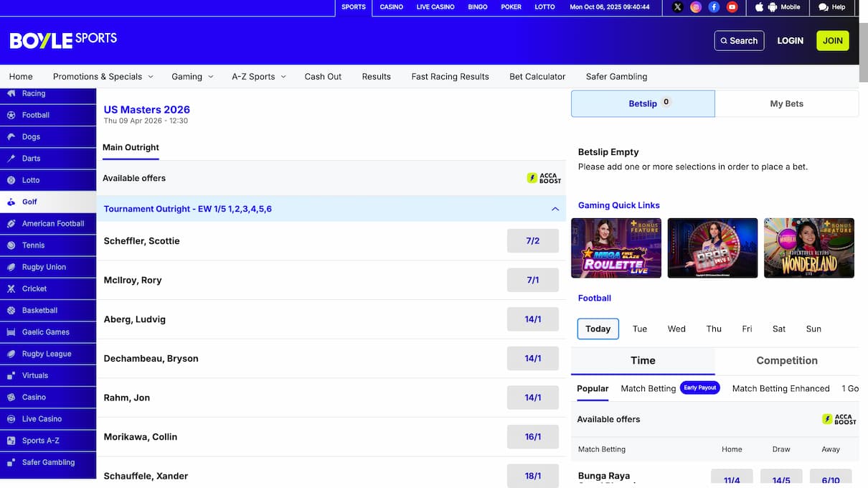Open the Instagram social icon
Screen dimensions: 868x488
coord(695,7)
